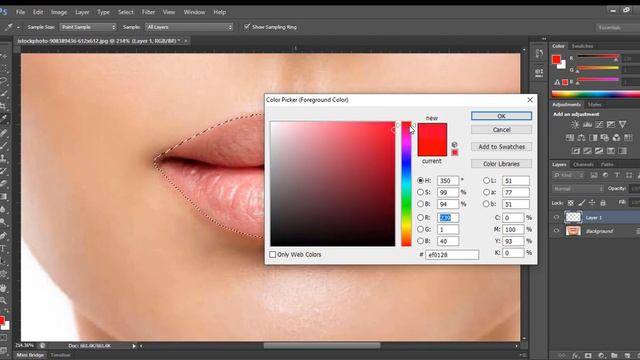Lock layer position with move icon
This screenshot has height=360, width=640.
592,203
